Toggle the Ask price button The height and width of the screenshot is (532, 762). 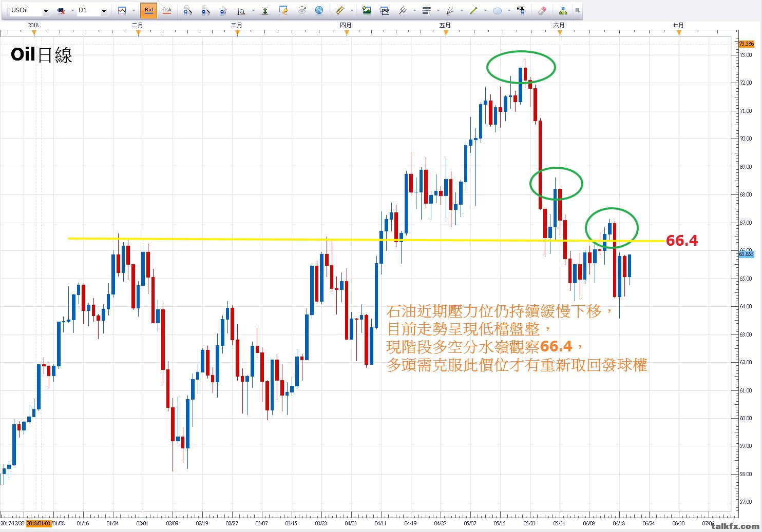(166, 10)
